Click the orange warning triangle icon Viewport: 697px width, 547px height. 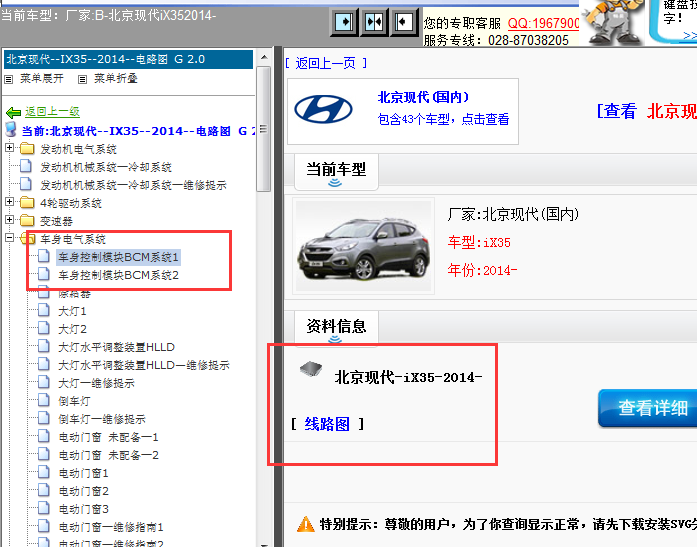point(305,524)
